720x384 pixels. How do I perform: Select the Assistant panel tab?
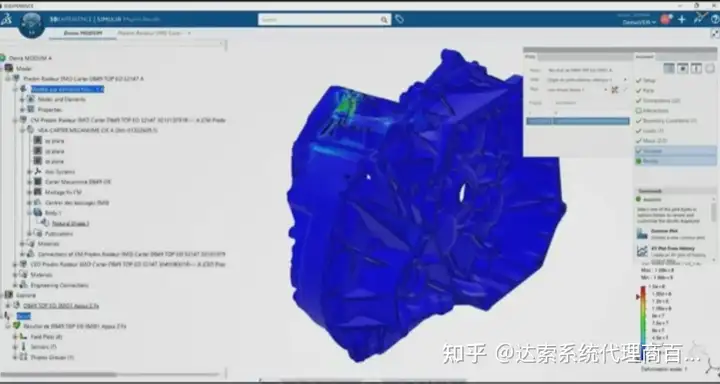644,56
